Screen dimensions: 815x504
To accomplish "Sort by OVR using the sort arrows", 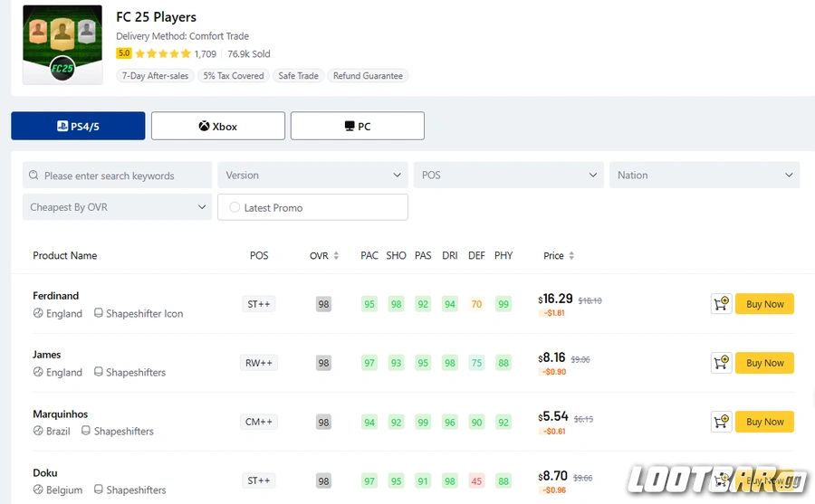I will [336, 256].
